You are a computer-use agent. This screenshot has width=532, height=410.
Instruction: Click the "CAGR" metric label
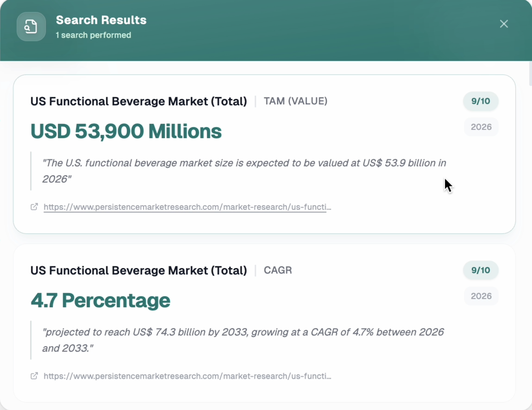(x=278, y=270)
